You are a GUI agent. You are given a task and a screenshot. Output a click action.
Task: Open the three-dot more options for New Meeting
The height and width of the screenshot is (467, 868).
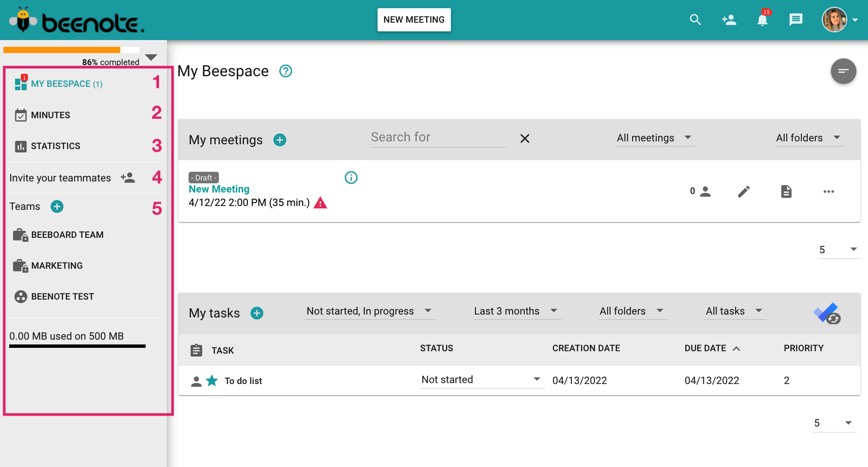tap(828, 192)
